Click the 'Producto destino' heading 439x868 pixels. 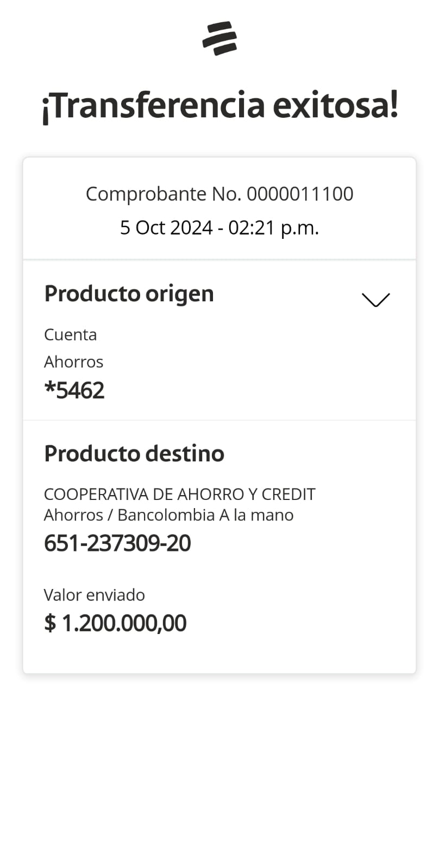pos(134,453)
